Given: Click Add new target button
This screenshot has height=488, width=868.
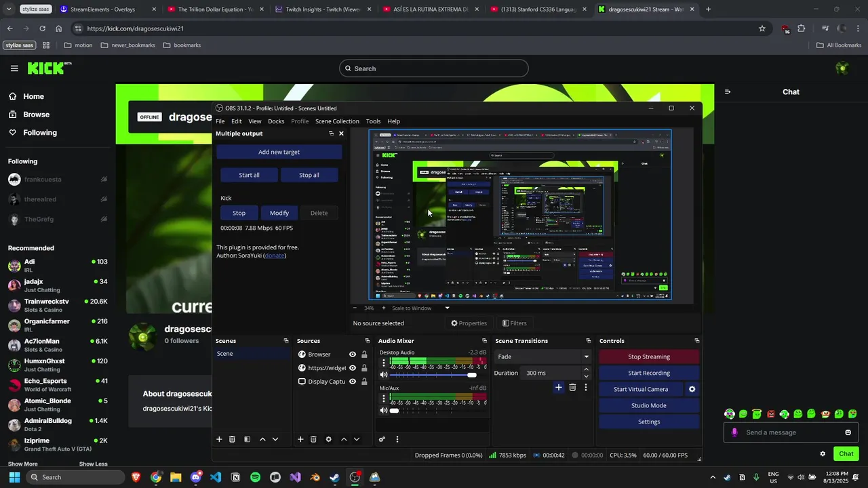Looking at the screenshot, I should click(x=279, y=152).
